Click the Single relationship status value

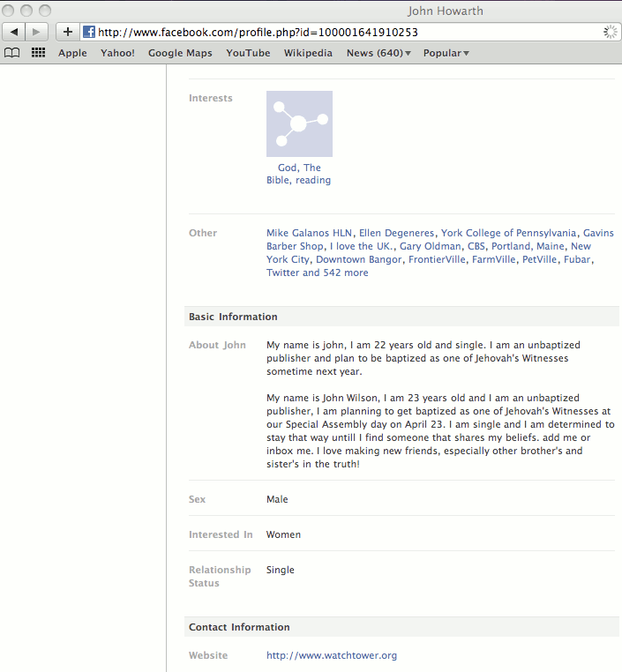280,570
